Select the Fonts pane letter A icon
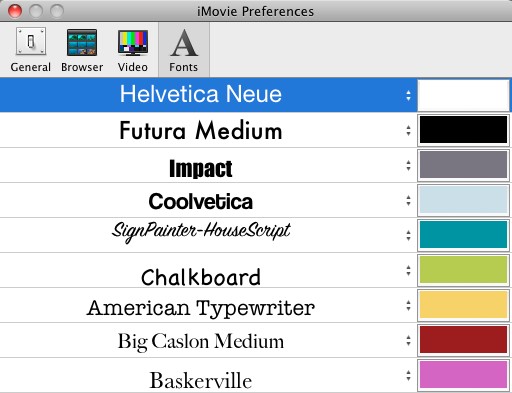 click(x=184, y=43)
